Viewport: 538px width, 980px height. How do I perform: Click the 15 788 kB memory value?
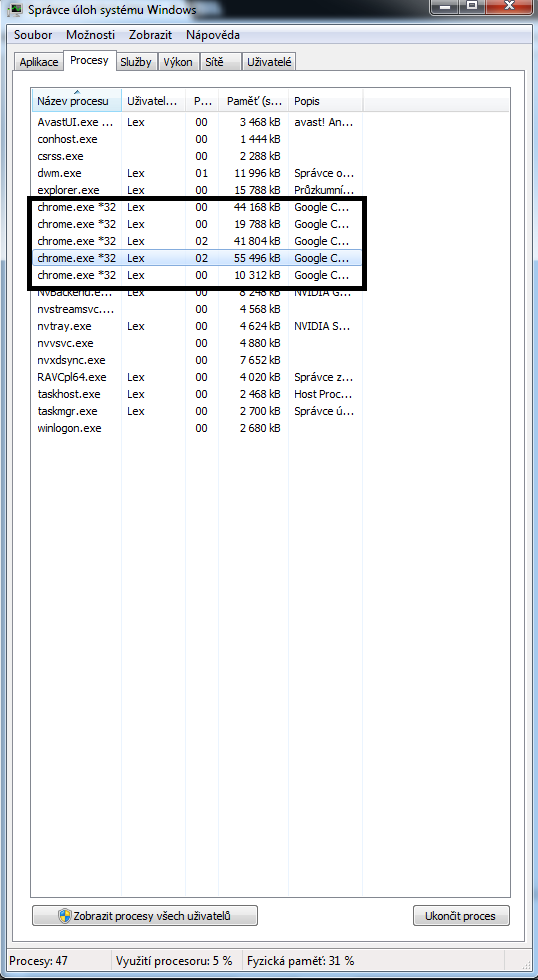(x=257, y=190)
